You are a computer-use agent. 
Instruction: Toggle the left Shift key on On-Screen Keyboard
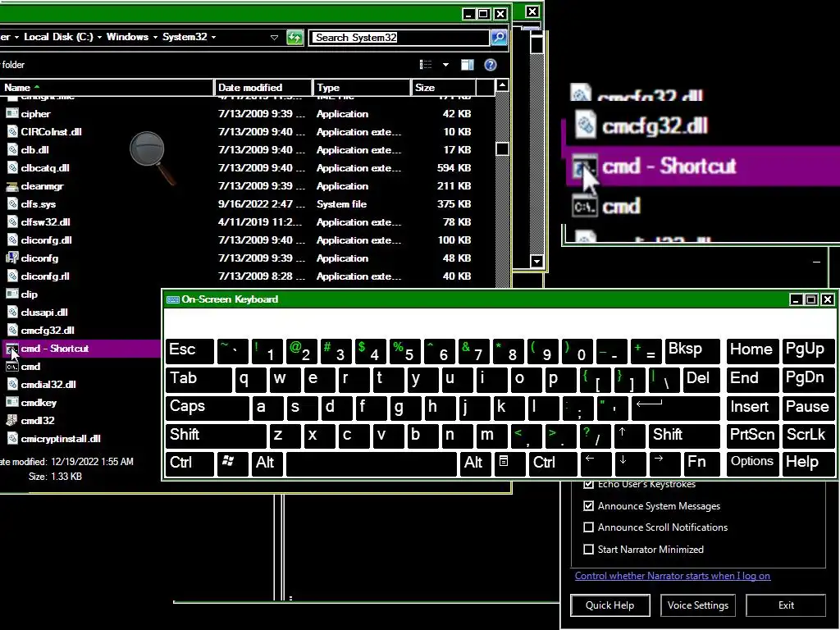coord(216,436)
